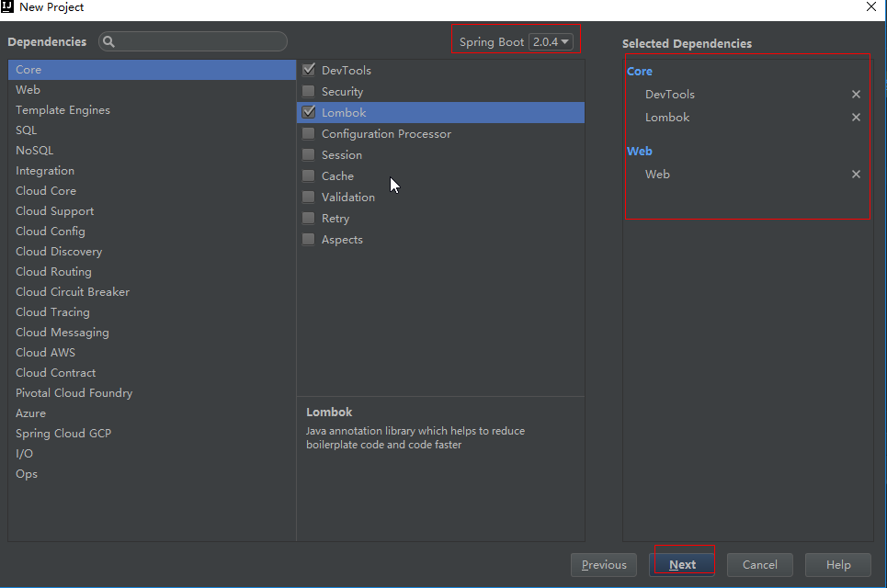Select the NoSQL category

[x=152, y=151]
